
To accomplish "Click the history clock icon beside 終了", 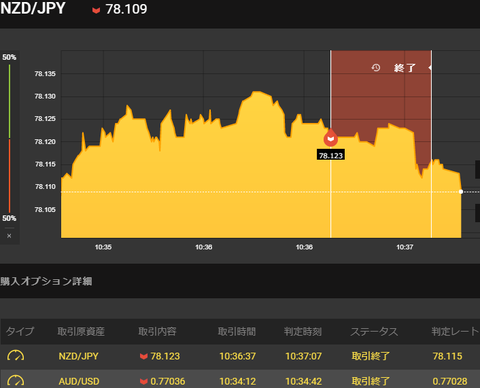I will 376,68.
